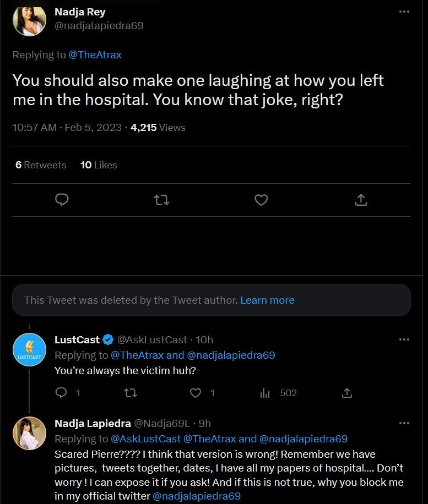Open more options on Nadja Rey's tweet
428x504 pixels.
pos(404,12)
